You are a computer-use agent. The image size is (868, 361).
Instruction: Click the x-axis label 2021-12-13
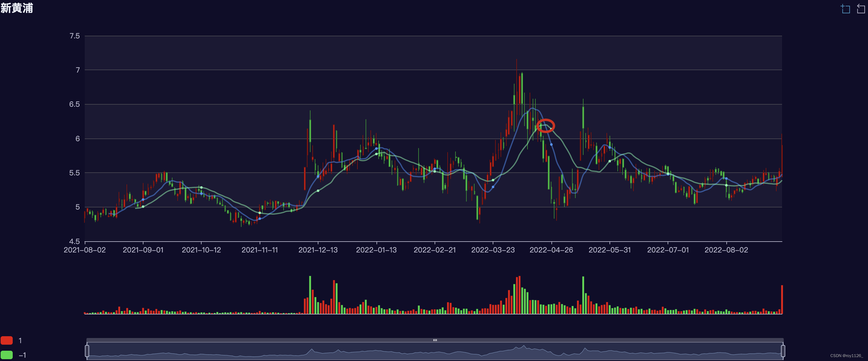point(318,250)
